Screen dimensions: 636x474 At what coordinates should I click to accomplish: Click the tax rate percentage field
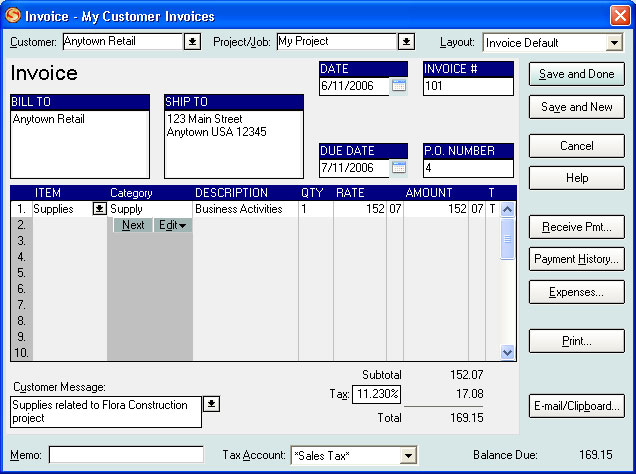coord(376,394)
